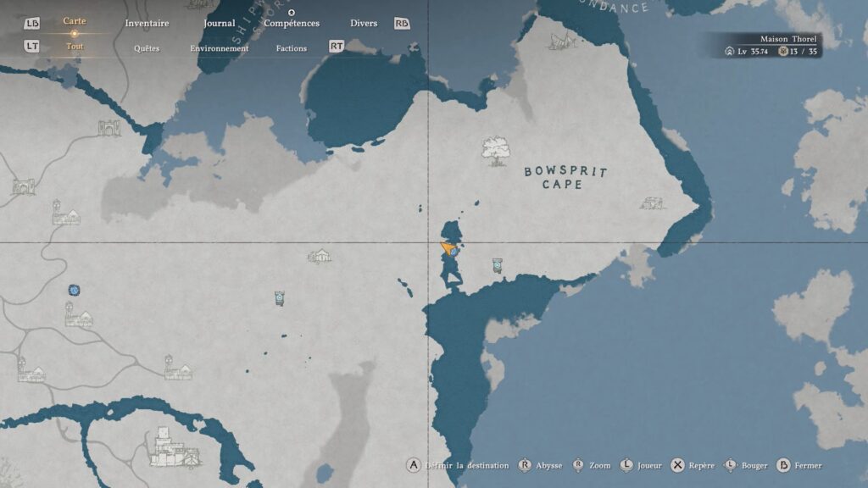
Task: Select the large walled city icon inside the river bend
Action: (x=175, y=448)
